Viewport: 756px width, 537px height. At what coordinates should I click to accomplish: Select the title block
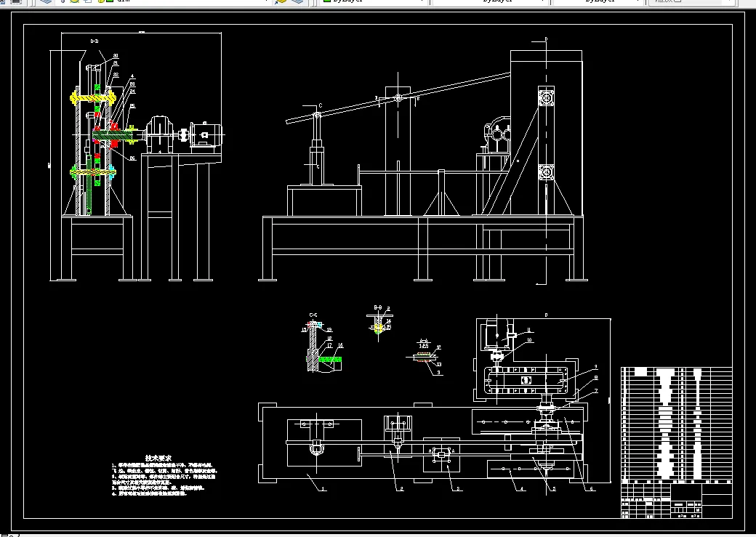(x=677, y=501)
